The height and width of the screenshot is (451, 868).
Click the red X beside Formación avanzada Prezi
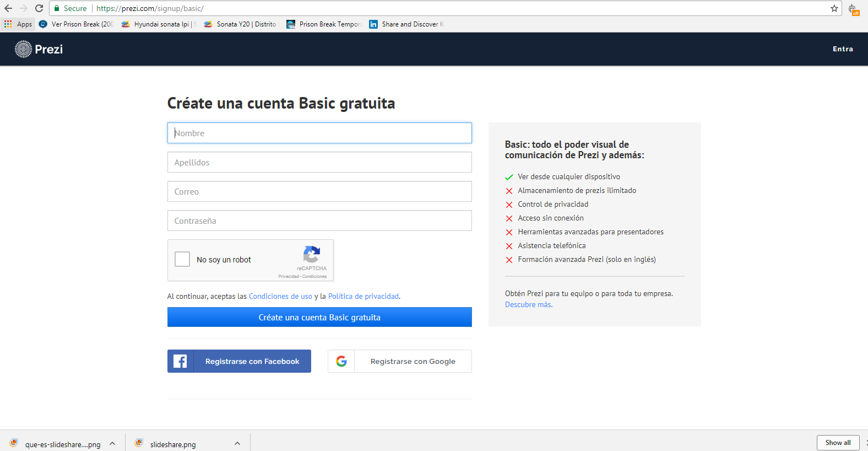pos(509,260)
